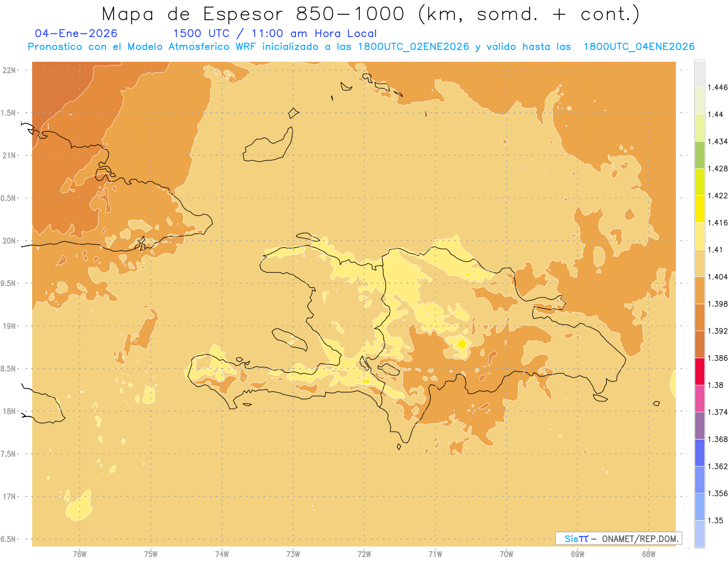Click the date text "04-Ene-2026"
The height and width of the screenshot is (562, 728).
tap(76, 33)
